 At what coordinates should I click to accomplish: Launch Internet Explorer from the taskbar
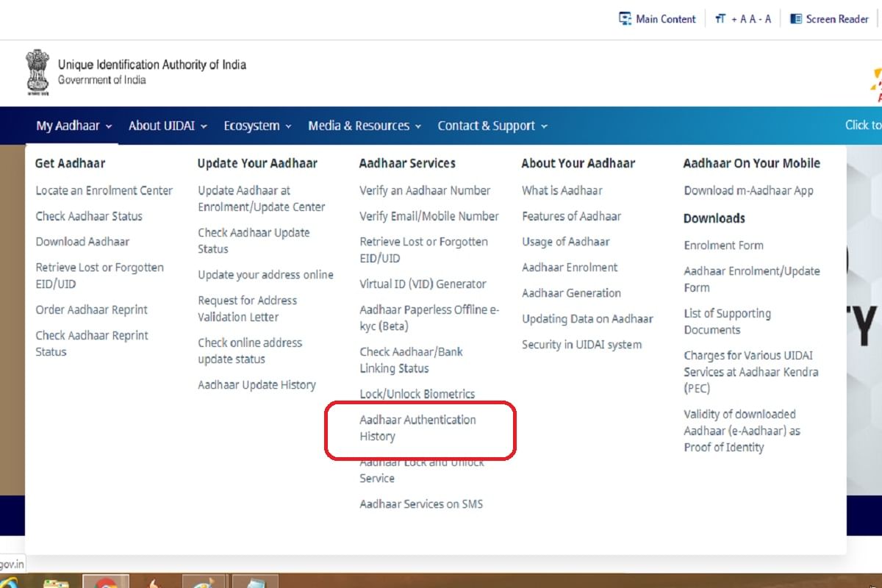[9, 584]
